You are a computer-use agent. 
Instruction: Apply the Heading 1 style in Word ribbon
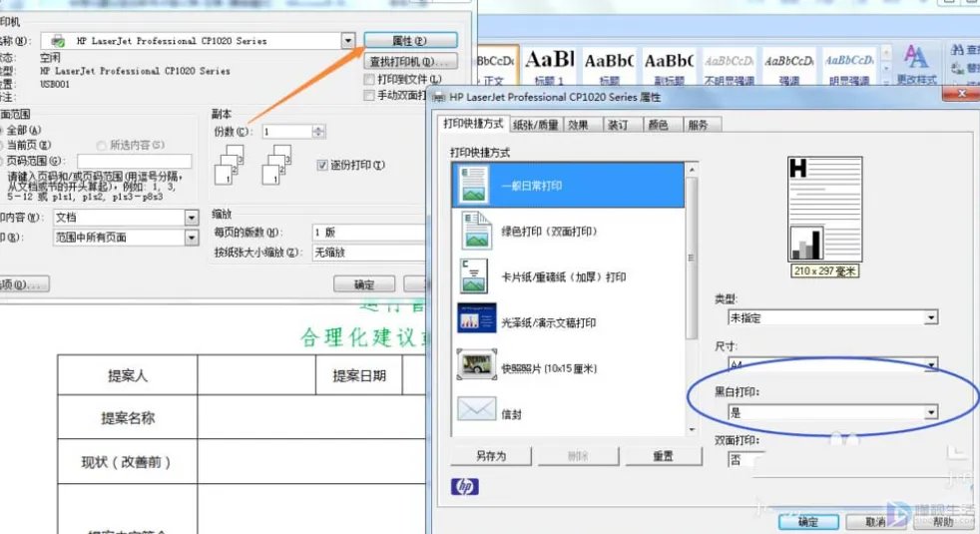click(549, 66)
